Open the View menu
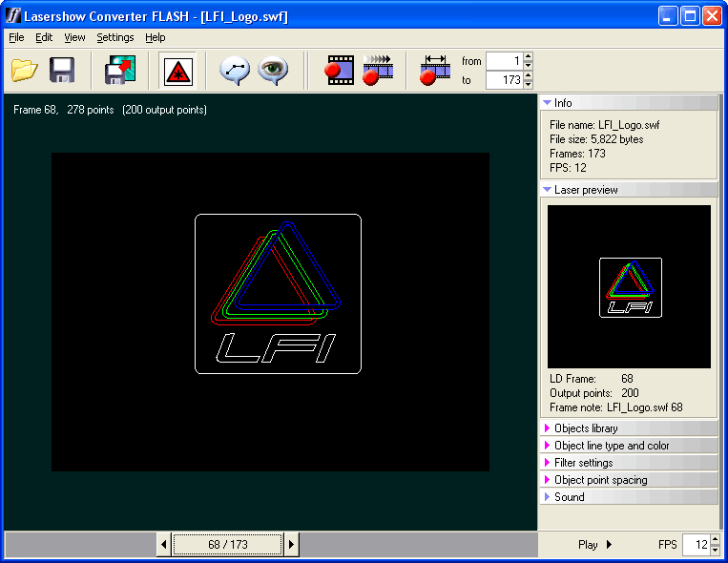Image resolution: width=728 pixels, height=563 pixels. pos(74,37)
